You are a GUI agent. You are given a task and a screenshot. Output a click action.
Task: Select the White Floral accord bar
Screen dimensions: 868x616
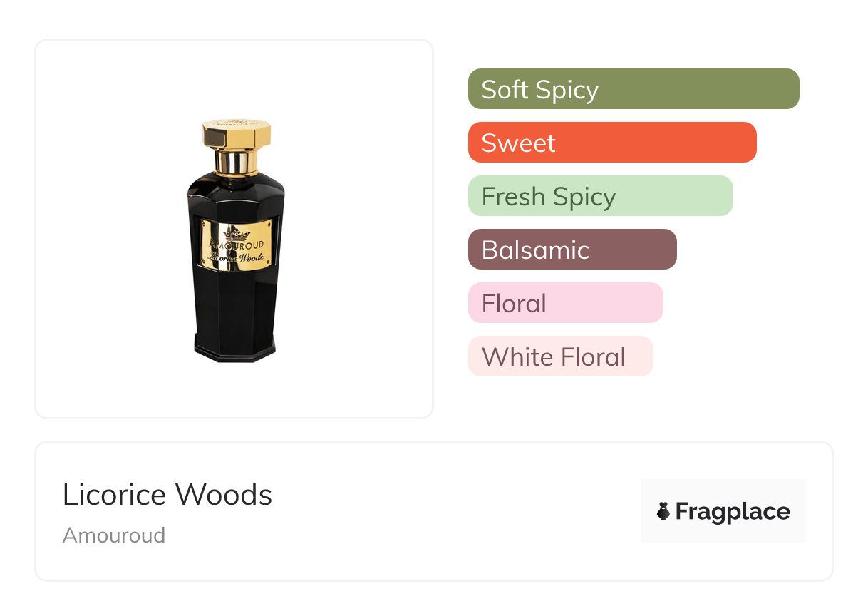[x=560, y=356]
